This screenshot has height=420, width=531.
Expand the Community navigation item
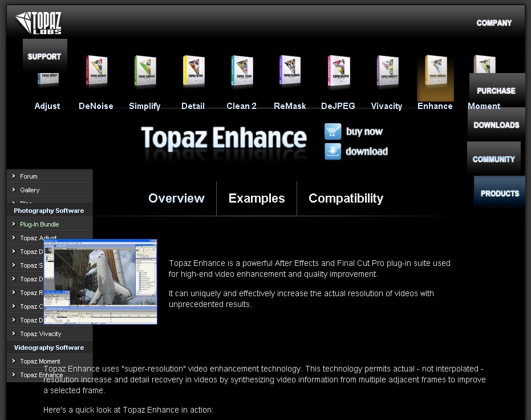pyautogui.click(x=493, y=159)
